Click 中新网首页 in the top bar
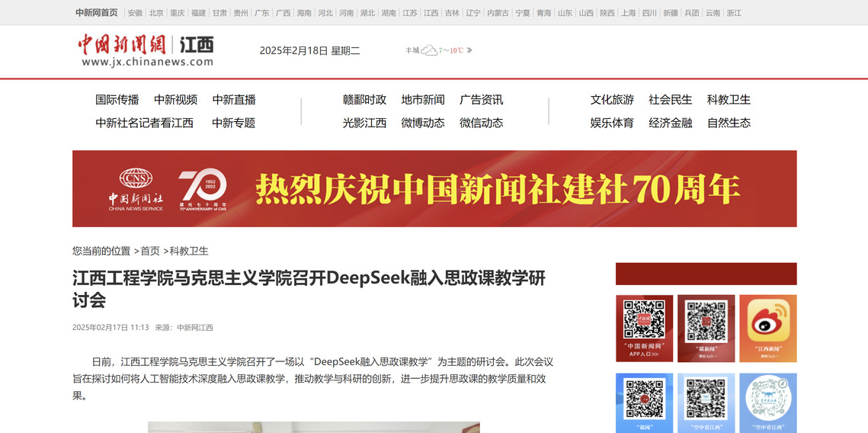 [x=97, y=13]
